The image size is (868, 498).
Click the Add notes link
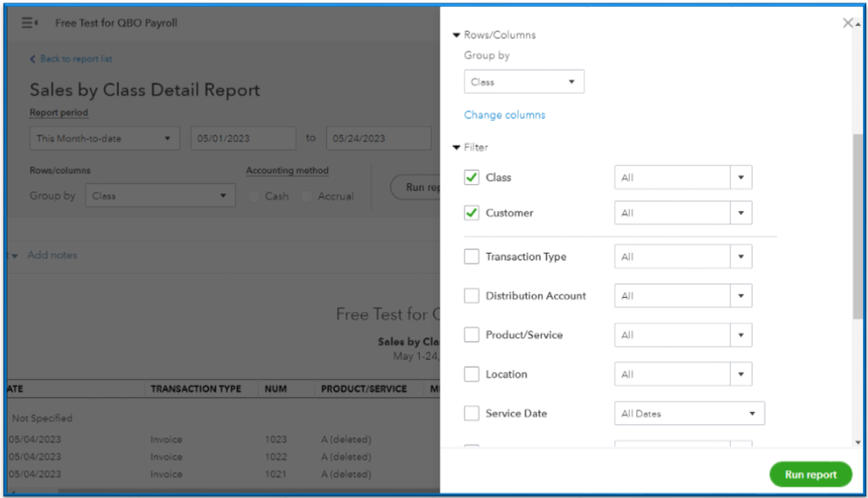coord(52,255)
